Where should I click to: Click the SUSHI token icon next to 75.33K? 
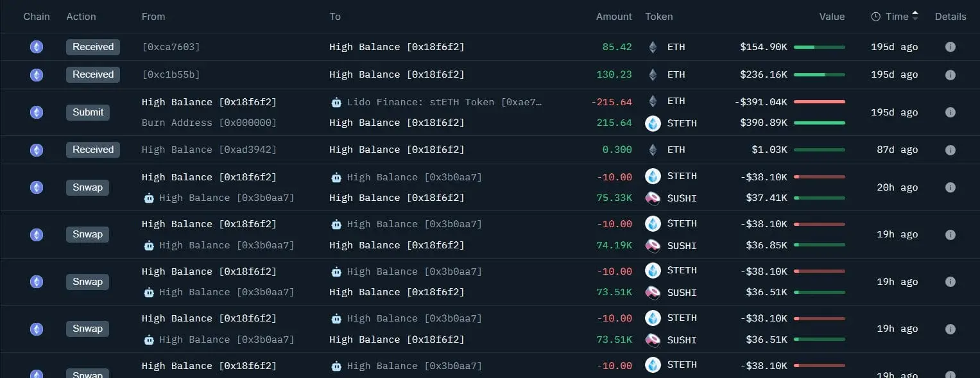[x=653, y=198]
